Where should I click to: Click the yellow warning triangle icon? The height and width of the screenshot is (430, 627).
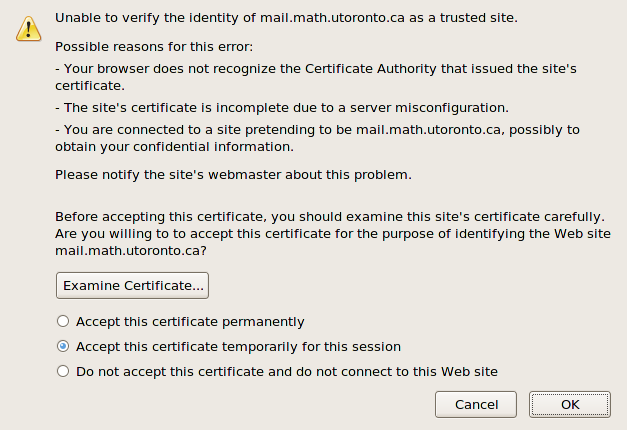[28, 28]
